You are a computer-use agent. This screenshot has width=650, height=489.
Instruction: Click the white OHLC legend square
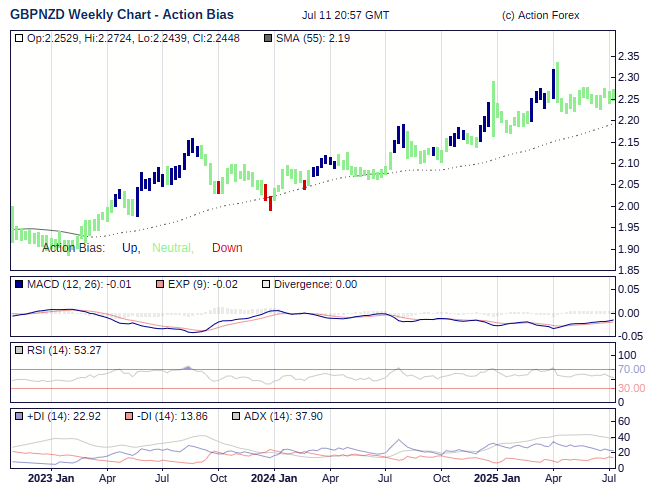(19, 38)
